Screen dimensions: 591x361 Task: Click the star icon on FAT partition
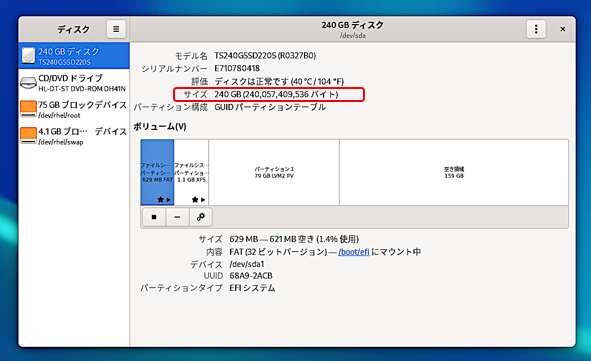coord(160,200)
